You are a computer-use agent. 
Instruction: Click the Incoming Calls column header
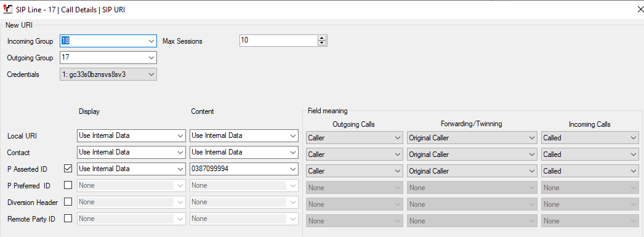point(590,124)
